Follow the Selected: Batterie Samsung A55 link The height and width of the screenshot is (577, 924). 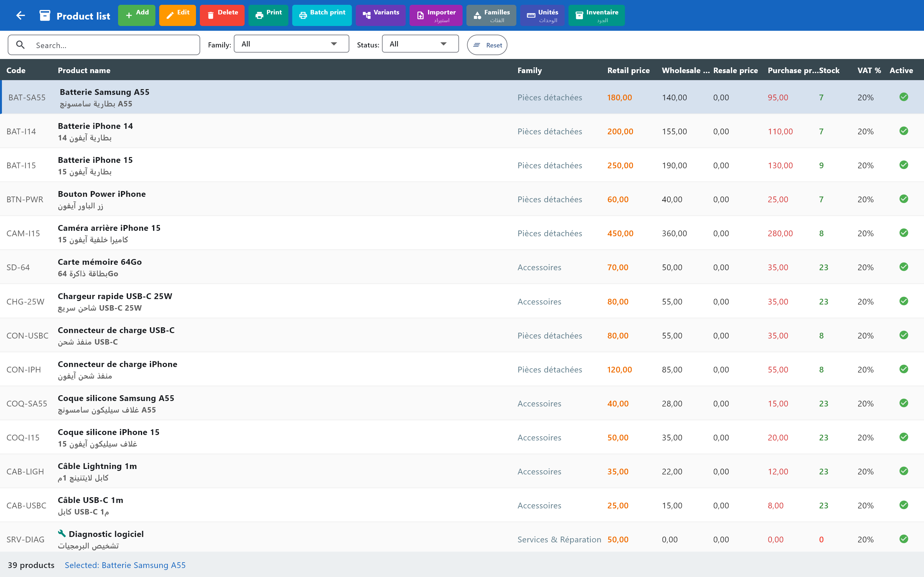click(x=125, y=565)
